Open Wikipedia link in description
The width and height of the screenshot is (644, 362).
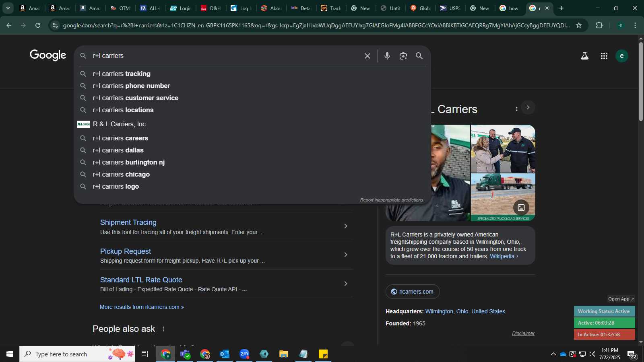504,256
